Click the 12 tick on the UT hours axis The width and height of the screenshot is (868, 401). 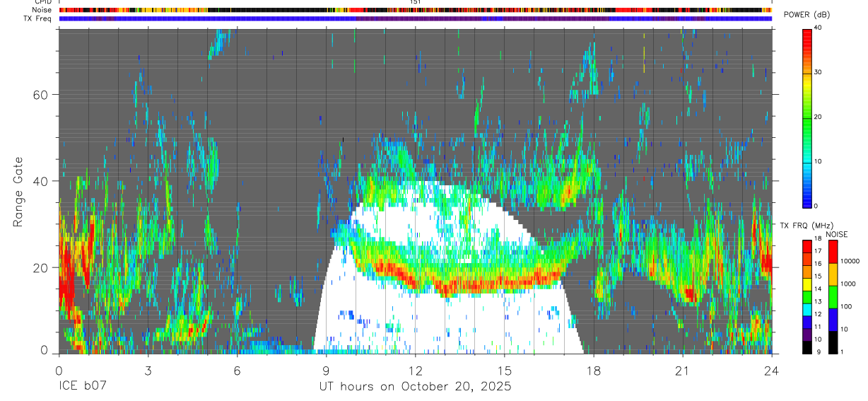click(x=415, y=370)
